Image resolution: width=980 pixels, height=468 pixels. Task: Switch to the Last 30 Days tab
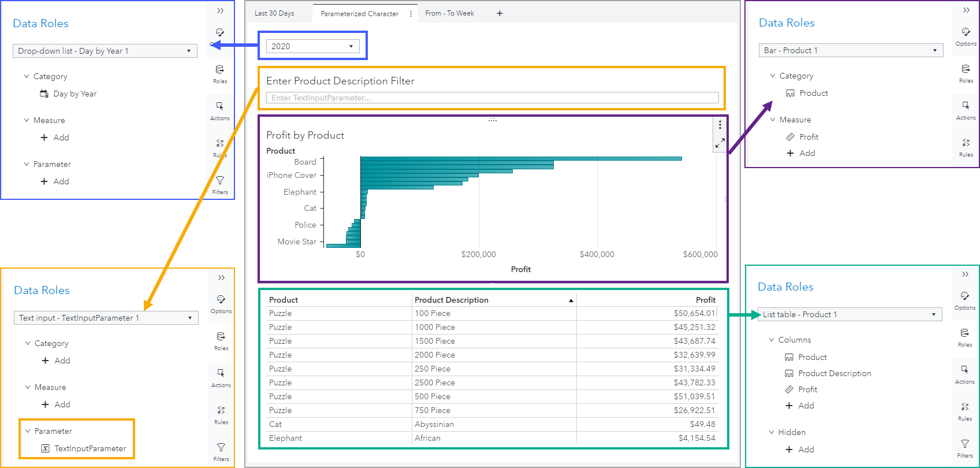[x=274, y=13]
